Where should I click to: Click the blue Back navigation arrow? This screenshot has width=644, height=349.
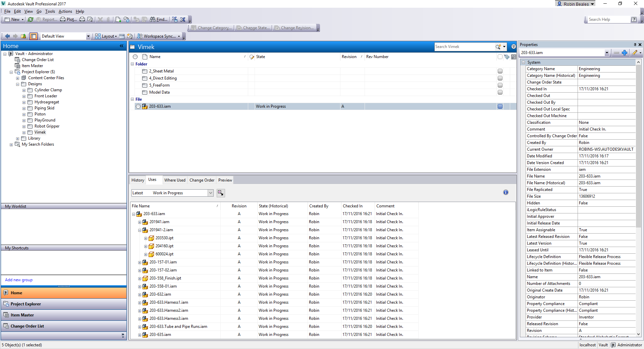click(x=7, y=36)
